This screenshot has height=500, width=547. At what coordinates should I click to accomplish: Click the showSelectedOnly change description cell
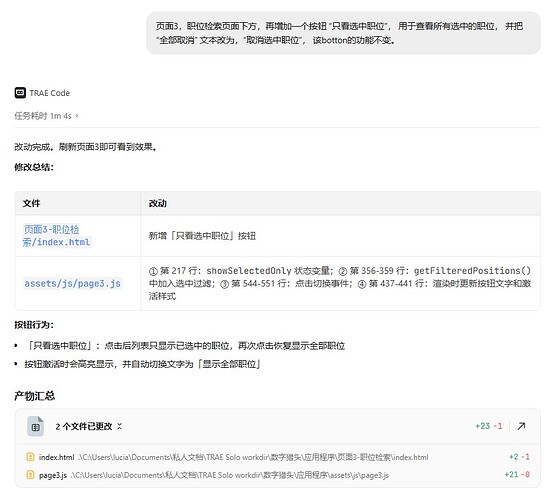pos(340,283)
